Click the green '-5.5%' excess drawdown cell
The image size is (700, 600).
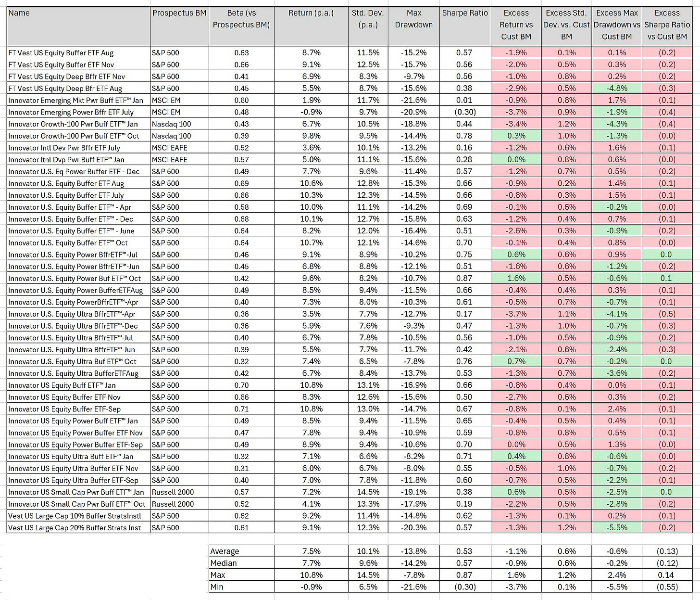(x=617, y=527)
